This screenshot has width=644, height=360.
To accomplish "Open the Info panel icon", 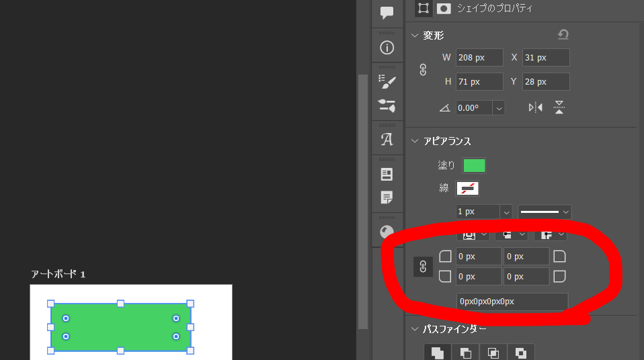I will (x=387, y=48).
